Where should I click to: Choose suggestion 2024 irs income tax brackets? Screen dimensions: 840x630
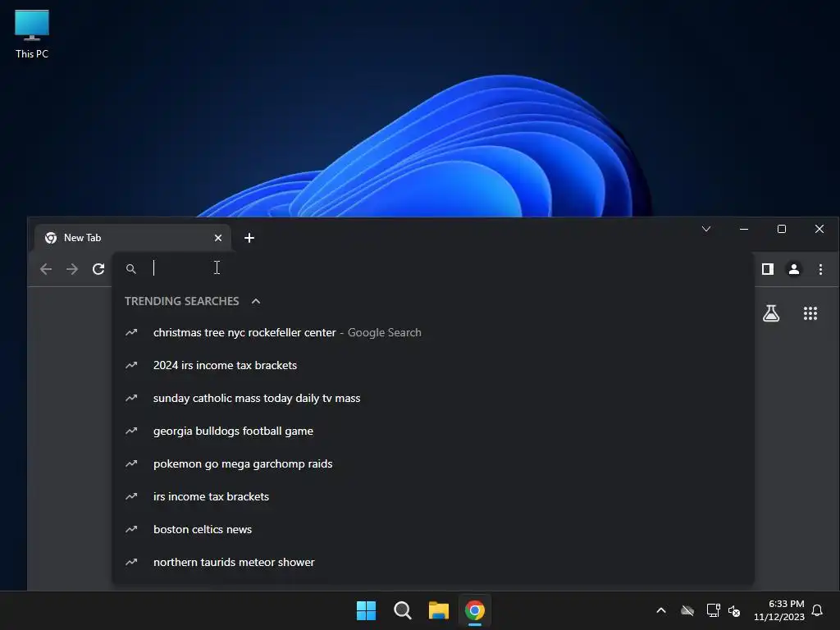pyautogui.click(x=433, y=365)
